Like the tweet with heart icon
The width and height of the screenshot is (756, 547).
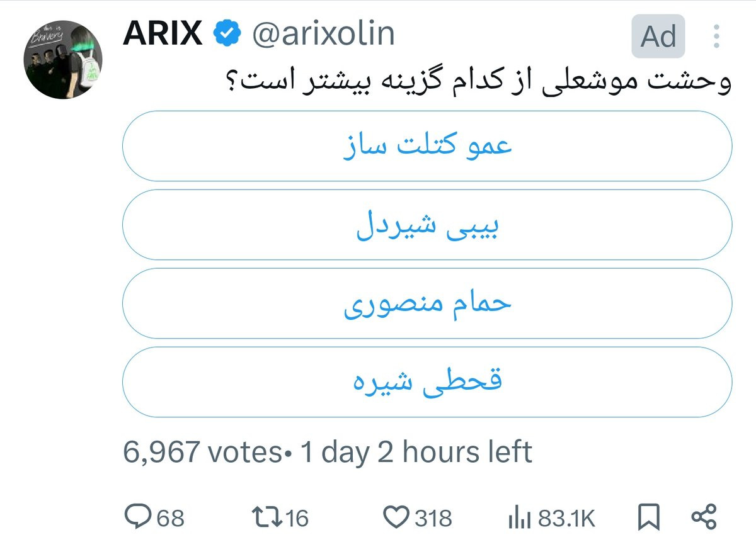pyautogui.click(x=396, y=517)
